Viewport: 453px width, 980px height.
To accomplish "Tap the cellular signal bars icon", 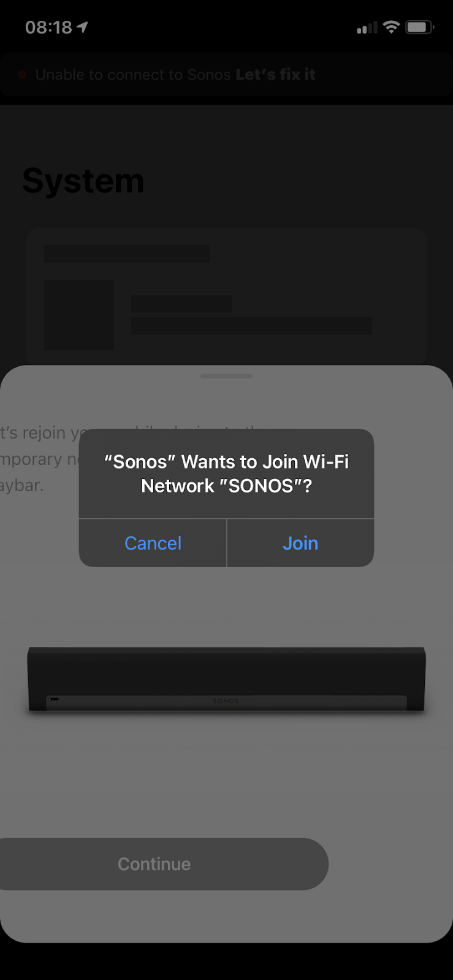I will (367, 28).
